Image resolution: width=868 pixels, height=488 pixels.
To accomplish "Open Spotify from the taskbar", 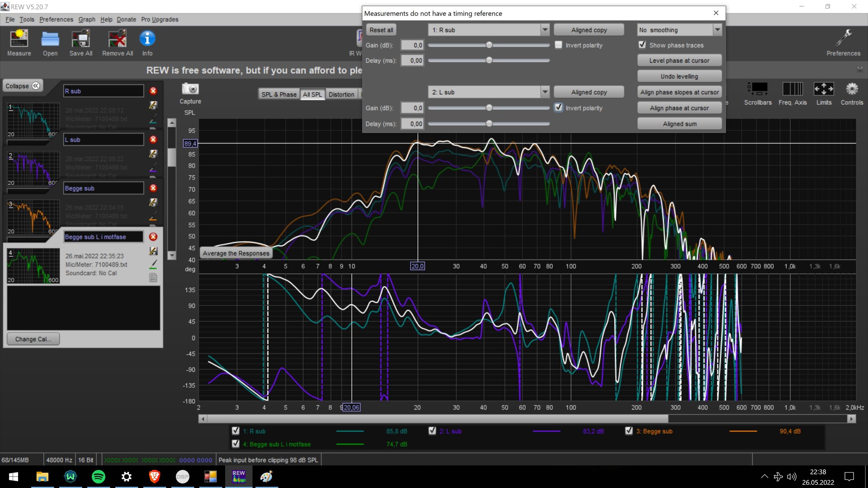I will (x=98, y=477).
